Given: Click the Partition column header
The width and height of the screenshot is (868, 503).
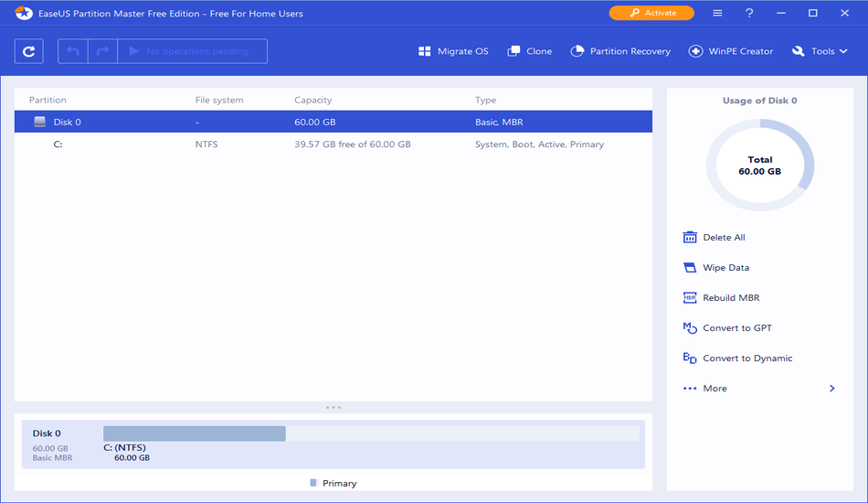Looking at the screenshot, I should (x=48, y=101).
